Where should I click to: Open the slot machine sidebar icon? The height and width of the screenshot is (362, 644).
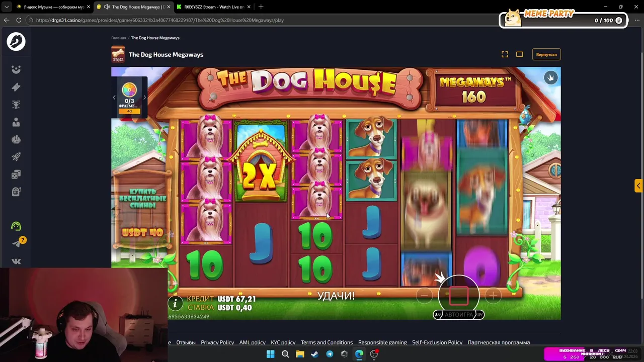point(16,192)
